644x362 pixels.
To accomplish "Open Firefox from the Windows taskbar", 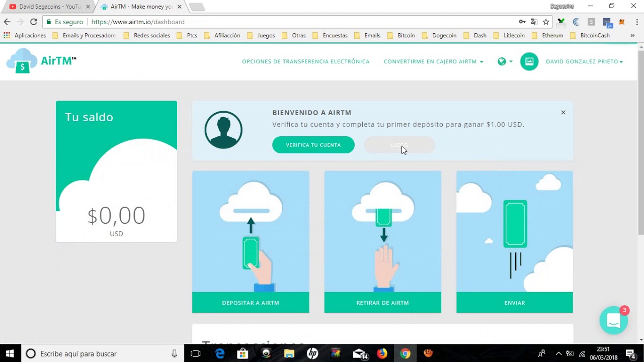I will (382, 353).
